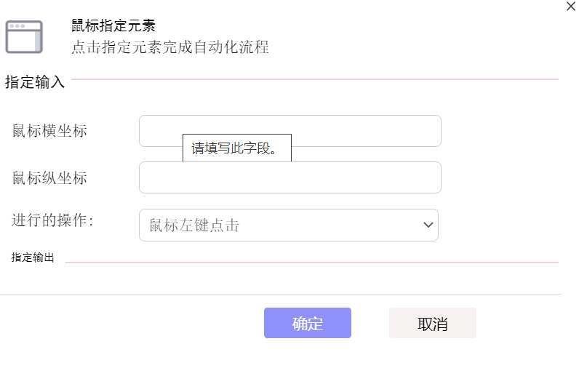
Task: Click the 鼠标纵坐标 label
Action: point(49,178)
